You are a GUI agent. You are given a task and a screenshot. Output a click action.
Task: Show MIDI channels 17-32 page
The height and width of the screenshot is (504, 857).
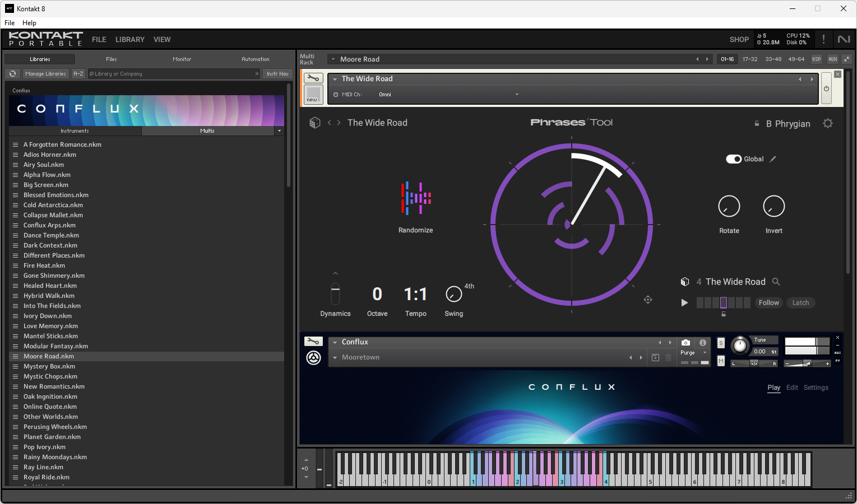[750, 59]
